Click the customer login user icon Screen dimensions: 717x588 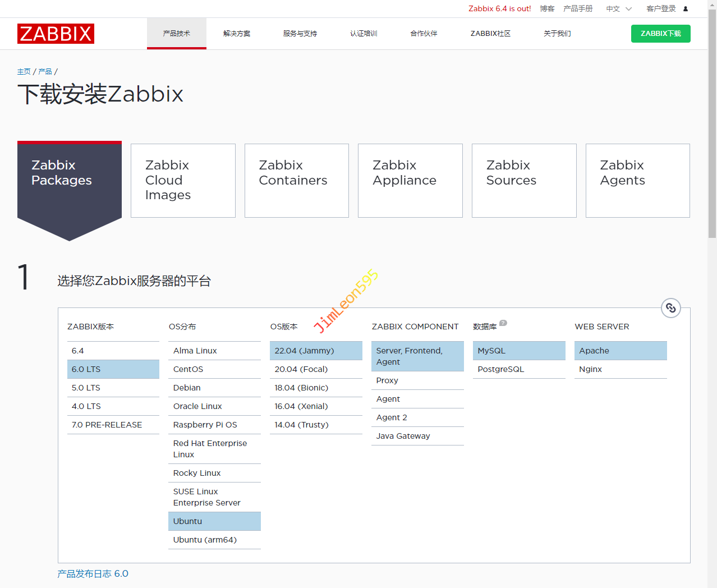pyautogui.click(x=686, y=9)
